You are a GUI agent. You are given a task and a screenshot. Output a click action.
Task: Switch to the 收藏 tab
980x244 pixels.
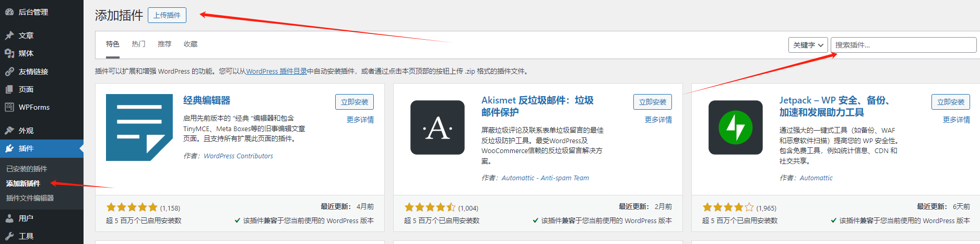click(x=191, y=44)
